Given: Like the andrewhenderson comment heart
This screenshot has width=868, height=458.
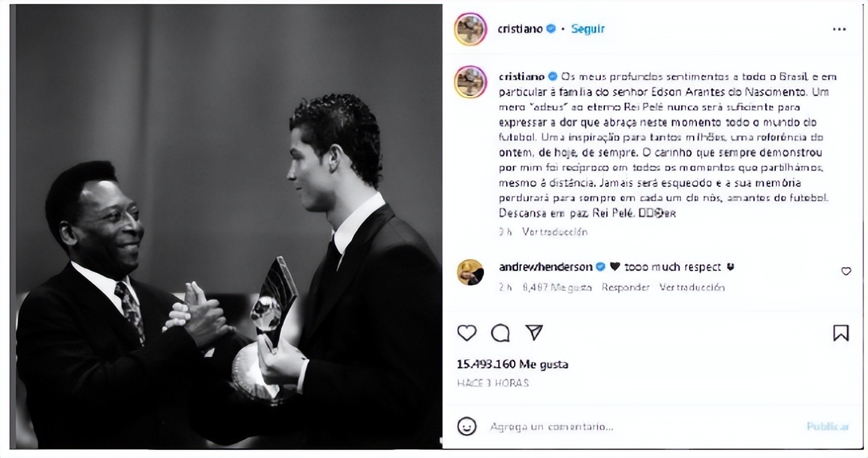Looking at the screenshot, I should [846, 271].
